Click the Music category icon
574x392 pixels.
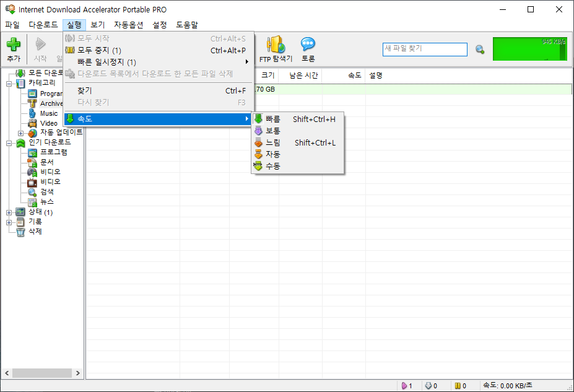point(32,113)
